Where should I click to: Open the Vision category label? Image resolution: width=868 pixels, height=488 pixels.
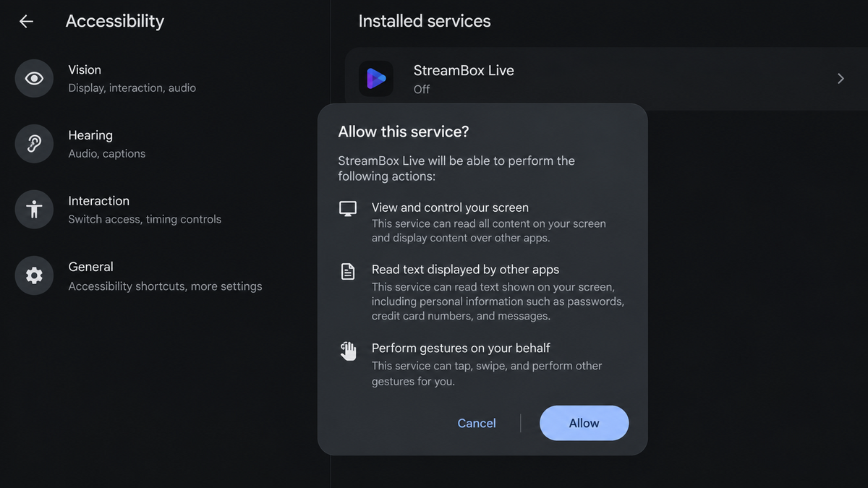point(85,69)
